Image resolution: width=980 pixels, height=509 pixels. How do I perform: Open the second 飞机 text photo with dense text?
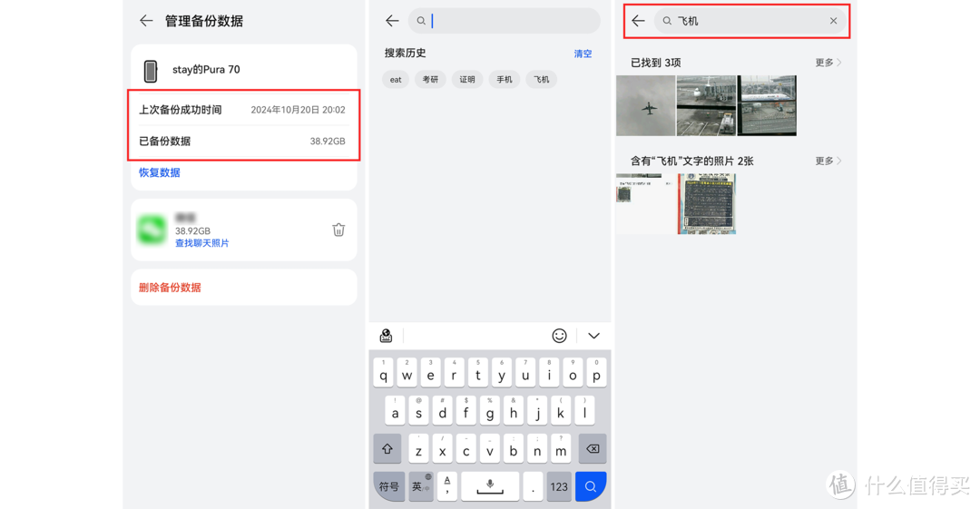(706, 204)
